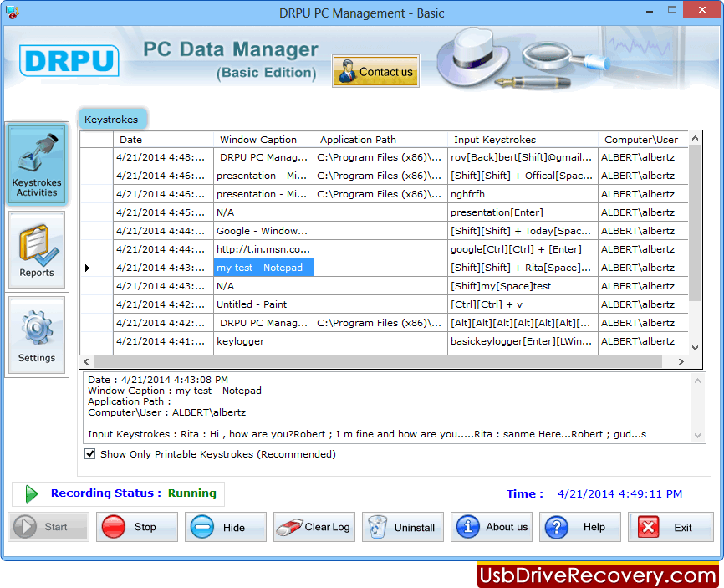The width and height of the screenshot is (724, 588).
Task: Click the Contact us button
Action: pos(375,71)
